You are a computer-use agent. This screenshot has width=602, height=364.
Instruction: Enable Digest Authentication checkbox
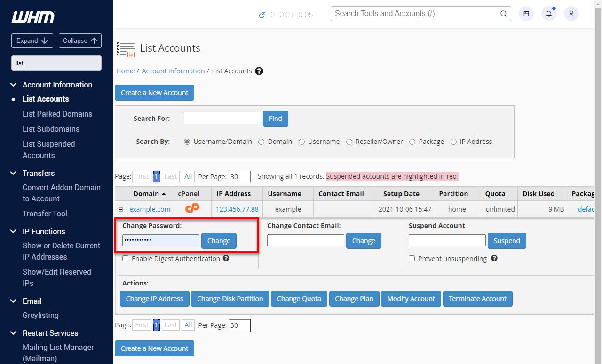tap(125, 258)
